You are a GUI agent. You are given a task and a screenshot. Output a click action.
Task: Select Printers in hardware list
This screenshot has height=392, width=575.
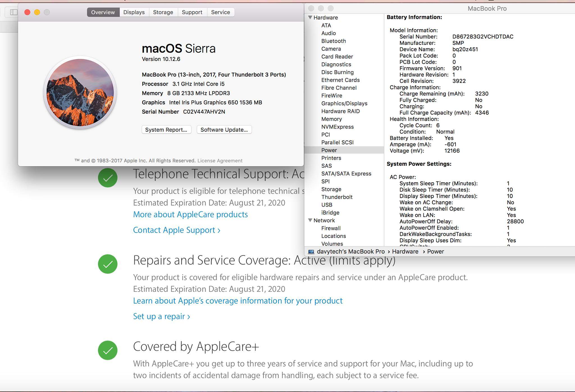[331, 158]
